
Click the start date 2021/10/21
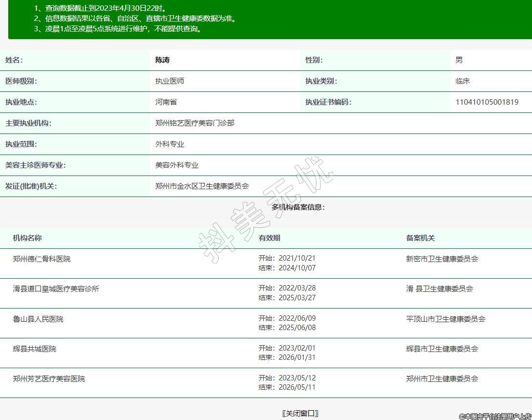297,258
